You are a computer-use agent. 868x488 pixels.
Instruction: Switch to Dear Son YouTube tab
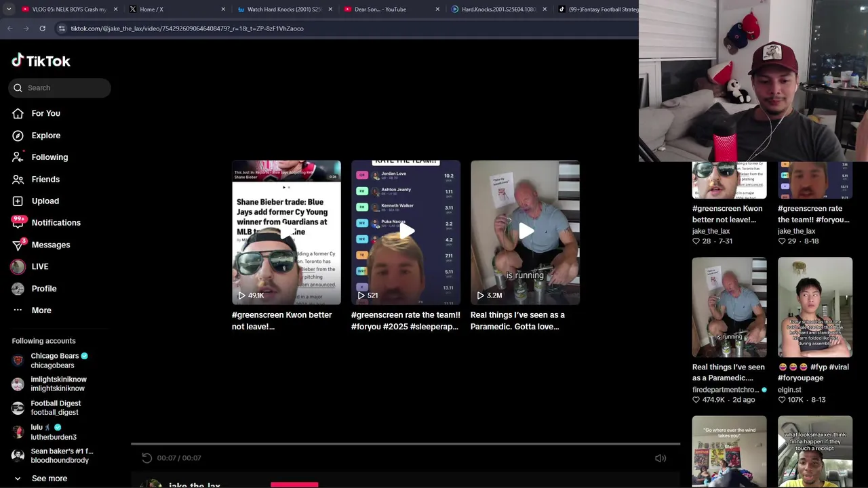point(391,9)
